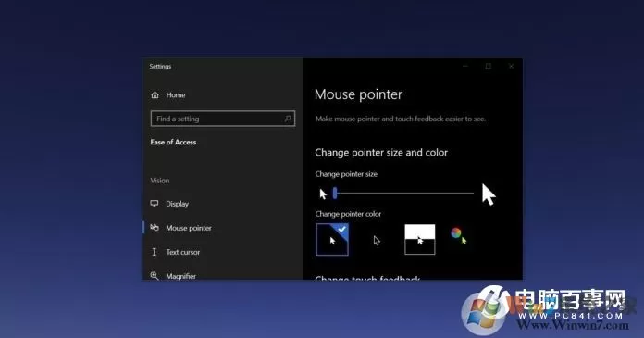Click the Mouse pointer menu label
The image size is (644, 338).
coord(189,228)
